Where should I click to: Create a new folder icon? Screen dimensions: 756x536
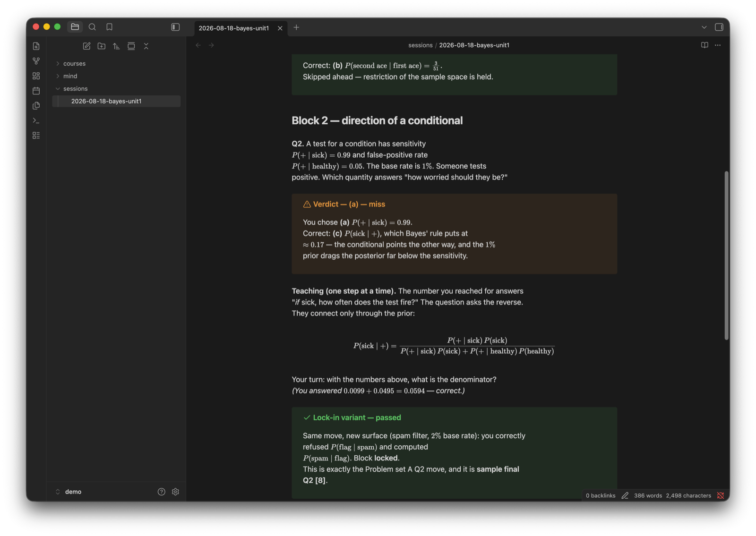point(101,46)
